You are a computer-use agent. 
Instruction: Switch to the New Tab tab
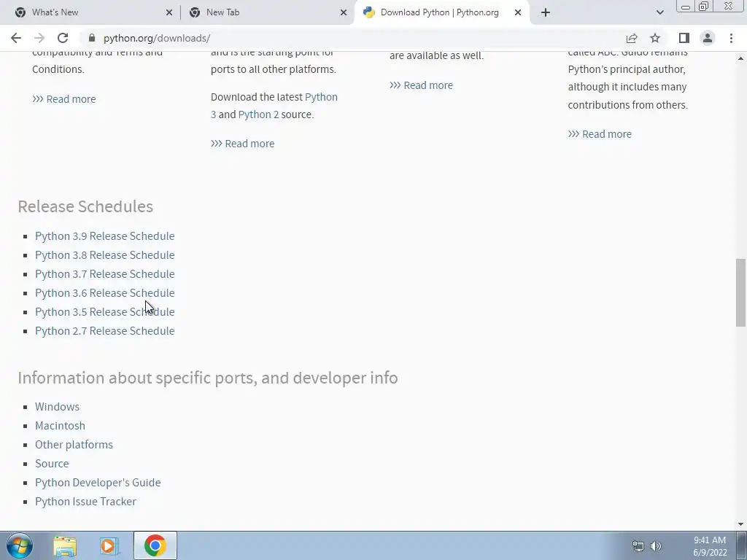tap(268, 12)
